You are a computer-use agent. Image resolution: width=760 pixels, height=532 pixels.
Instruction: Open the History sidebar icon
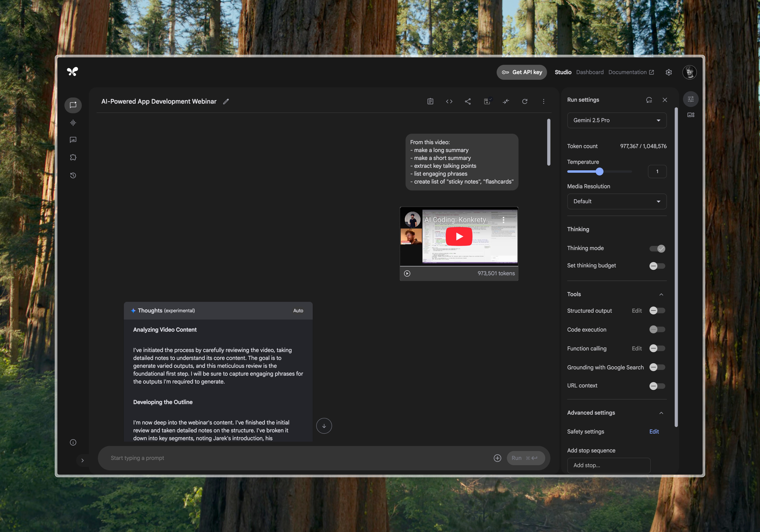[x=73, y=175]
